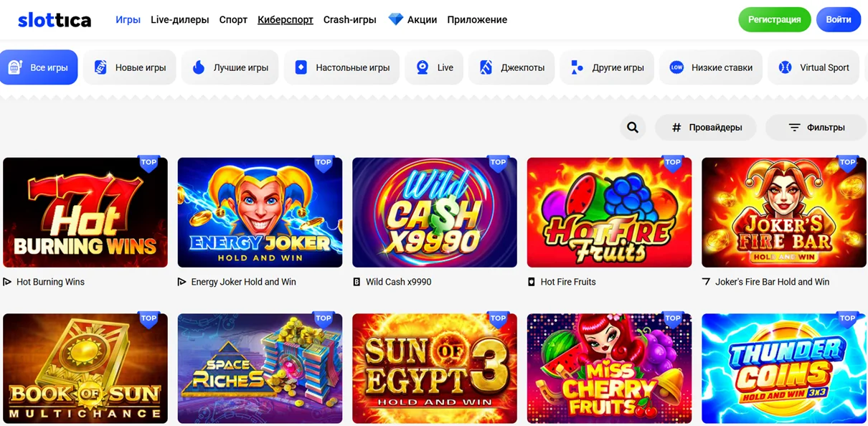Click the green Регистрация button

[x=775, y=19]
